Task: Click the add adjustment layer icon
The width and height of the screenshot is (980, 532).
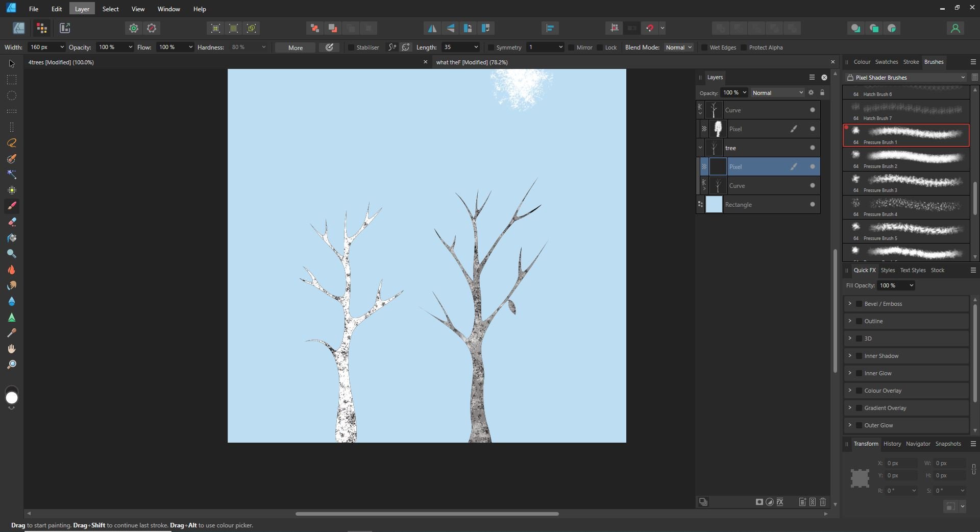Action: click(x=770, y=502)
